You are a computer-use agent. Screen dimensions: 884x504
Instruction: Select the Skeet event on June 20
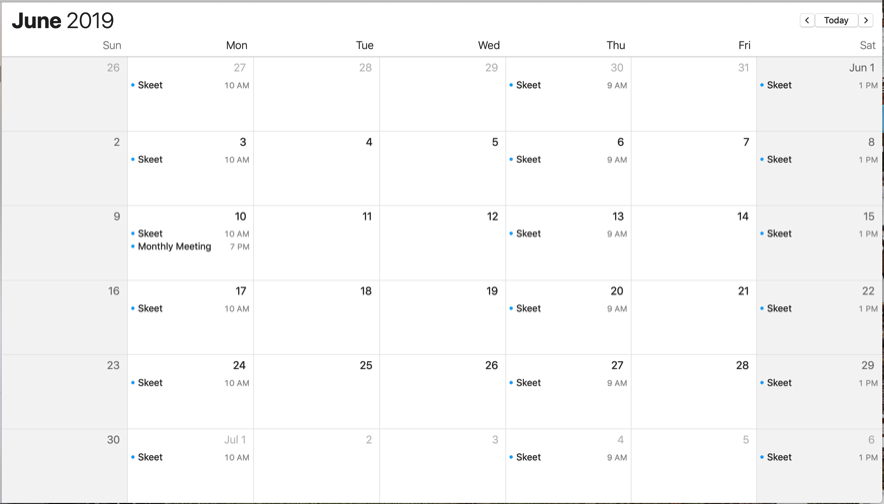568,308
